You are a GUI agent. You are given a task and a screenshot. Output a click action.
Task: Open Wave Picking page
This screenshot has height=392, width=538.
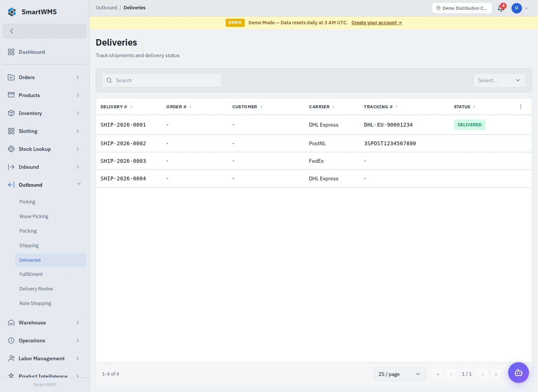pos(50,216)
